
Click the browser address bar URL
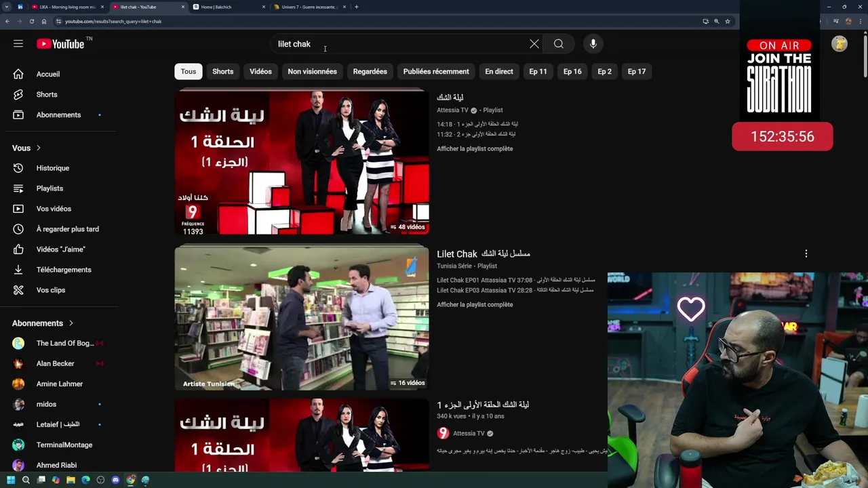point(113,21)
